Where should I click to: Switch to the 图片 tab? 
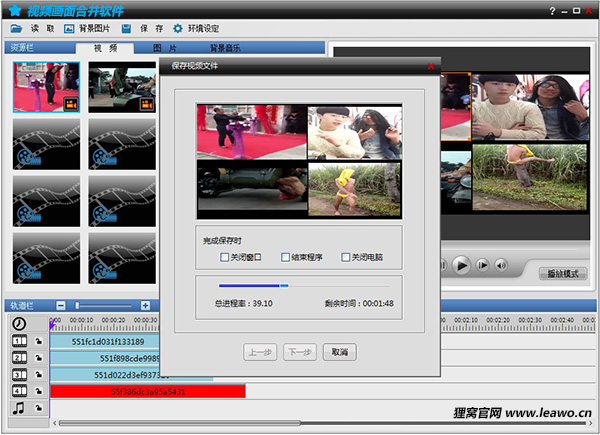[x=165, y=48]
